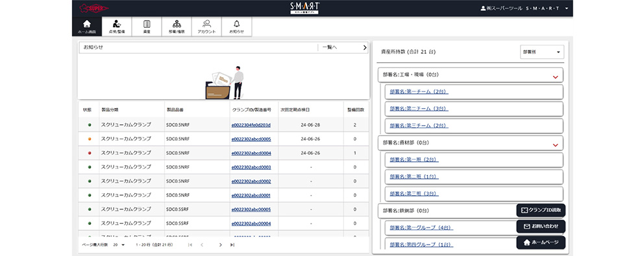
Task: Open 第一チーム (2台) department link
Action: pos(419,92)
